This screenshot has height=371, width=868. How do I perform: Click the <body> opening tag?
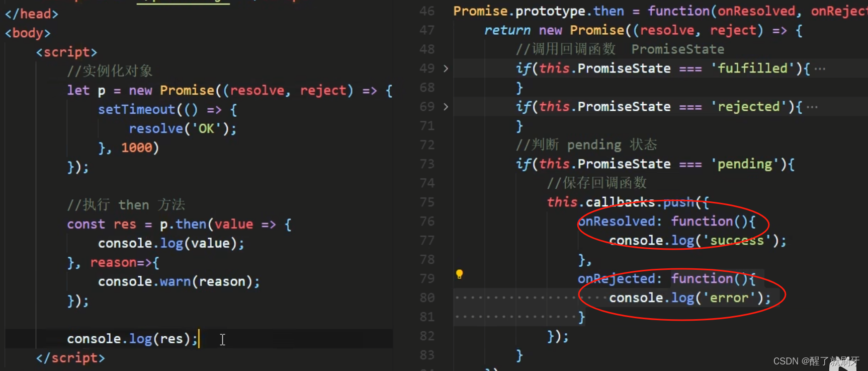coord(28,33)
